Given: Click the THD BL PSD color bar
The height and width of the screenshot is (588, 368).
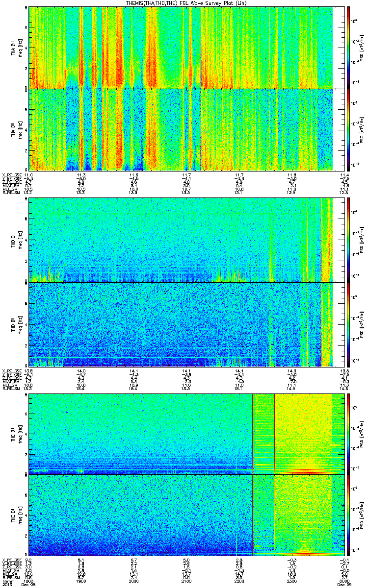Looking at the screenshot, I should pyautogui.click(x=348, y=240).
